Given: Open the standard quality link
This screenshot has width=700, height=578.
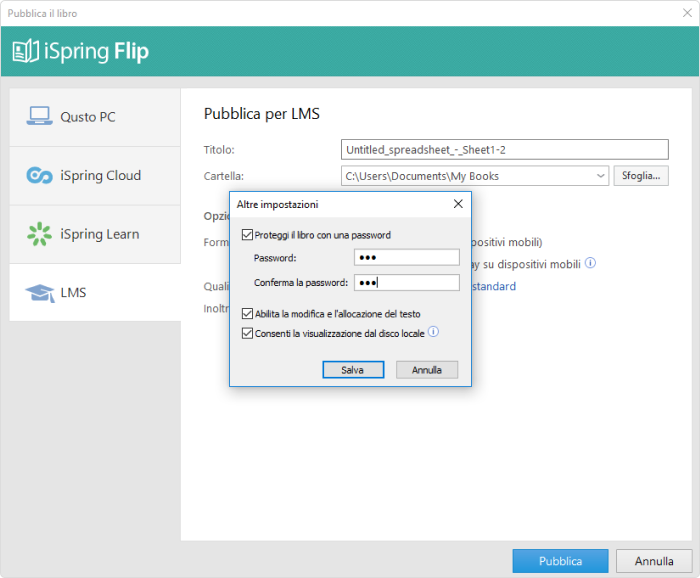Looking at the screenshot, I should point(494,286).
